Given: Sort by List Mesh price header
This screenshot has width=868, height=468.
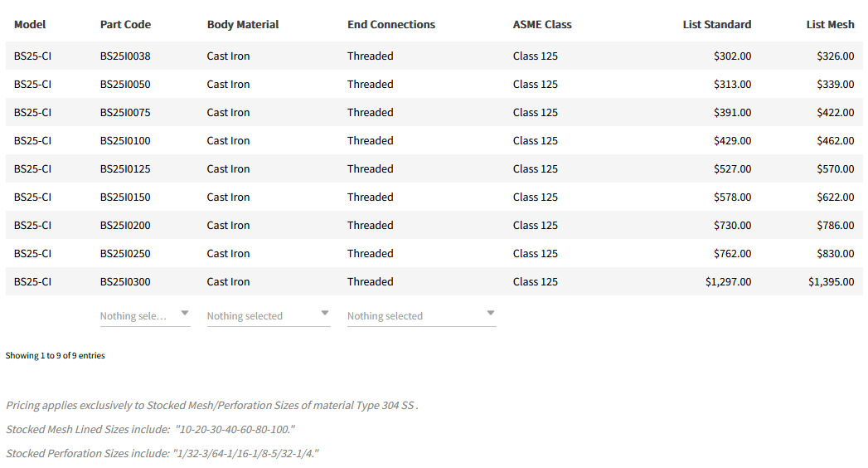Looking at the screenshot, I should (x=830, y=25).
